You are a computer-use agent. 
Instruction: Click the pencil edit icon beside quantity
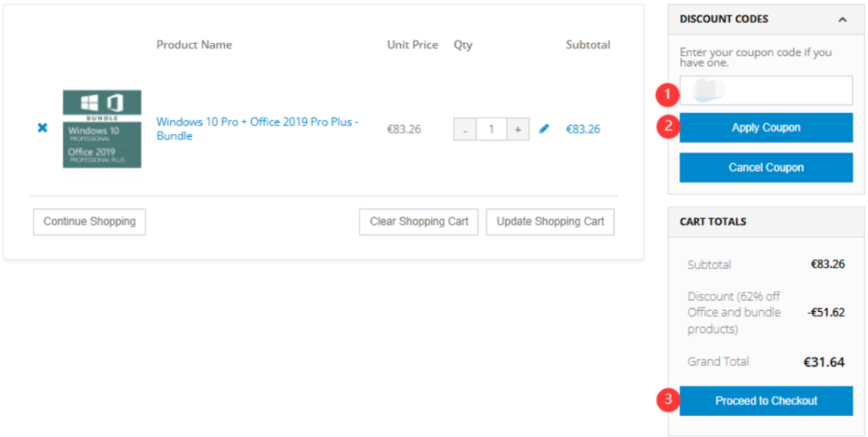[x=544, y=130]
